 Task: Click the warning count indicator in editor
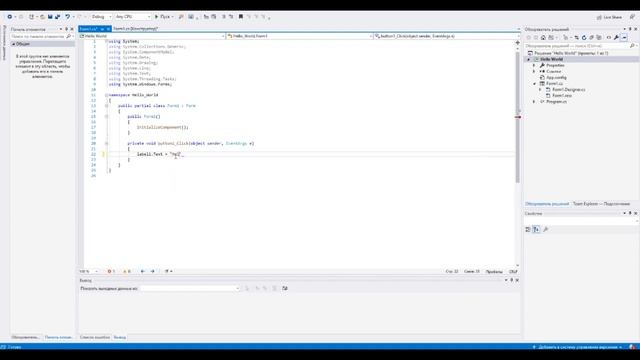click(127, 271)
